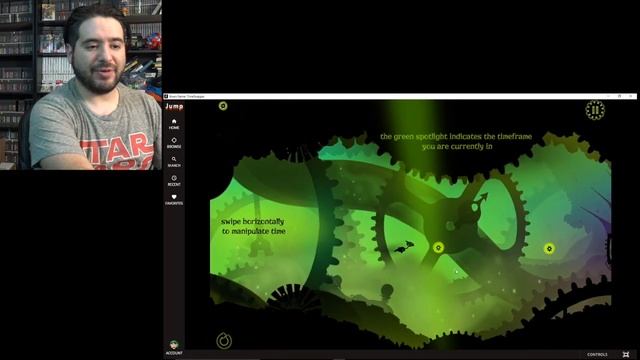Open the Recent games list
This screenshot has height=360, width=640.
tap(174, 181)
